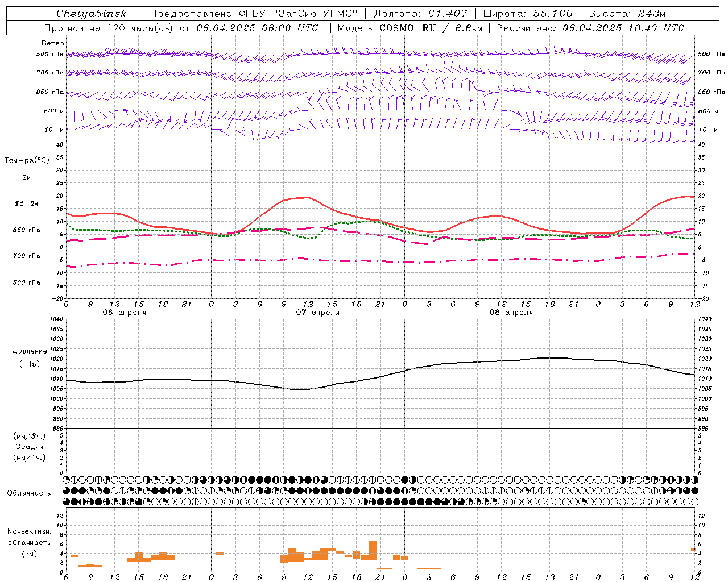Screen dimensions: 728x582
Task: Click the green dashed Td legend line
Action: click(x=25, y=210)
